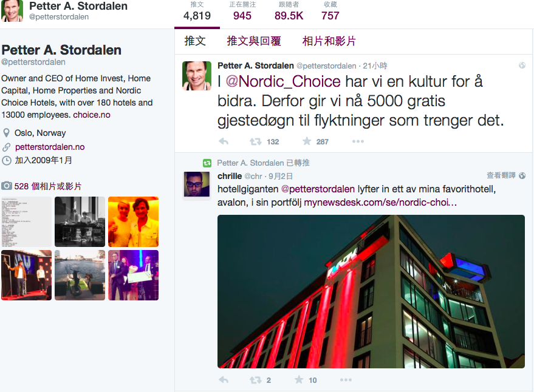
Task: Reply to chrille's retweeted tweet
Action: tap(224, 380)
